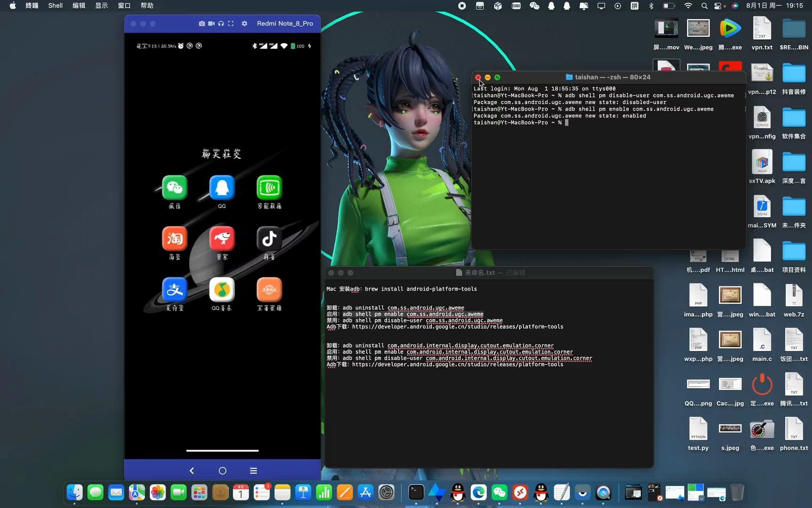Capture a screenshot with the scrcpy camera icon
The height and width of the screenshot is (508, 812).
click(202, 24)
